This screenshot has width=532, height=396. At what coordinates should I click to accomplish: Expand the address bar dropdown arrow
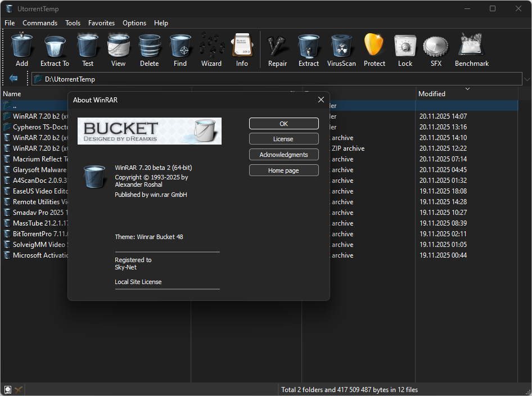[527, 79]
